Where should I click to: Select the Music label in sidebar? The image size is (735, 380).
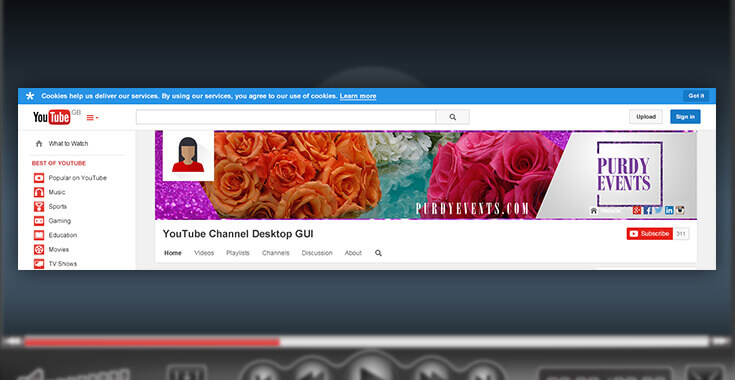coord(57,192)
